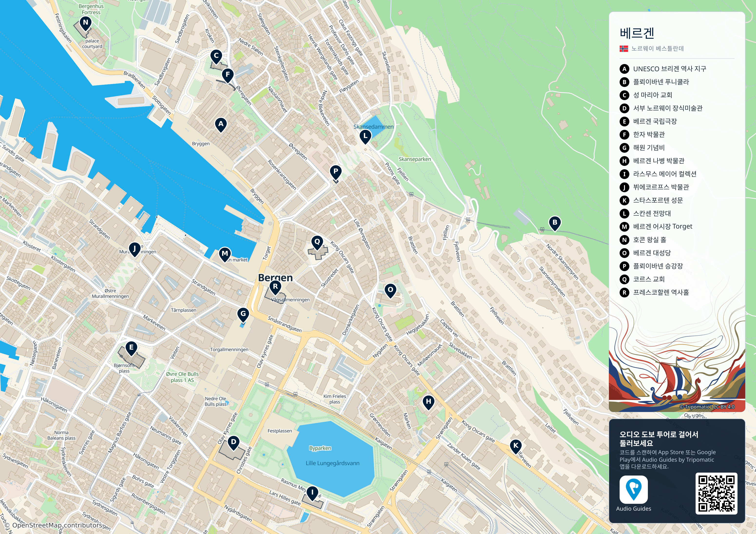This screenshot has width=756, height=534.
Task: Click map pin J at Murallmenningen
Action: [134, 249]
